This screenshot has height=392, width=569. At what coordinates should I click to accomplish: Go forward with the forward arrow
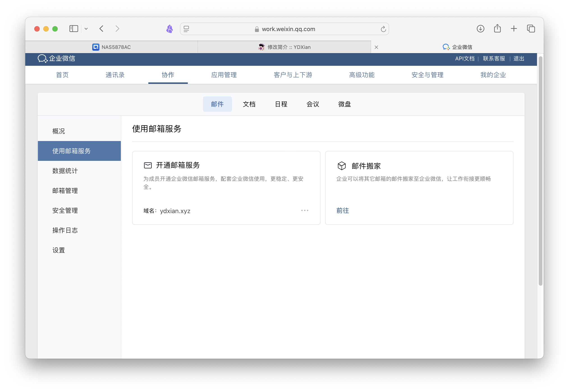pyautogui.click(x=117, y=29)
